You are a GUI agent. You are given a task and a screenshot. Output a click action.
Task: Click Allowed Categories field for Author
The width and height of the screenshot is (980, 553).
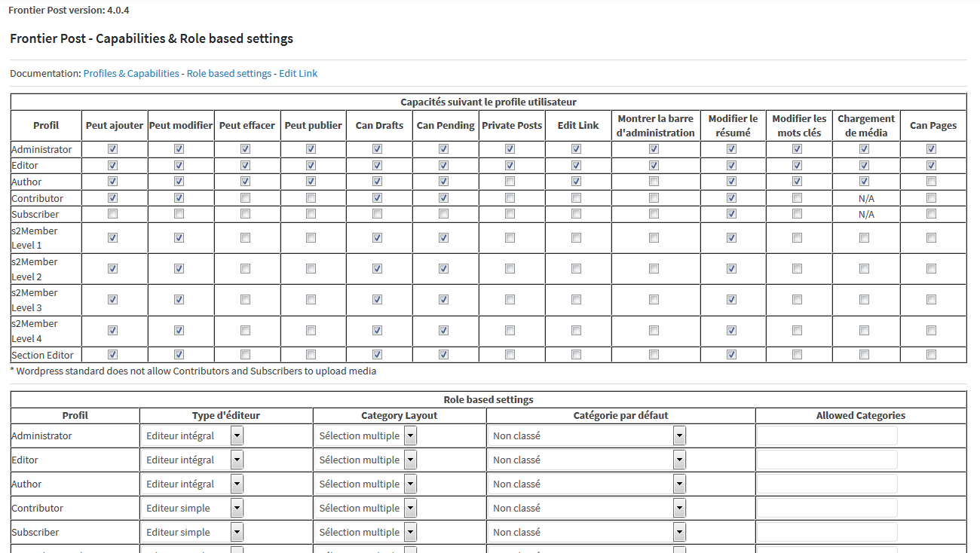tap(828, 484)
